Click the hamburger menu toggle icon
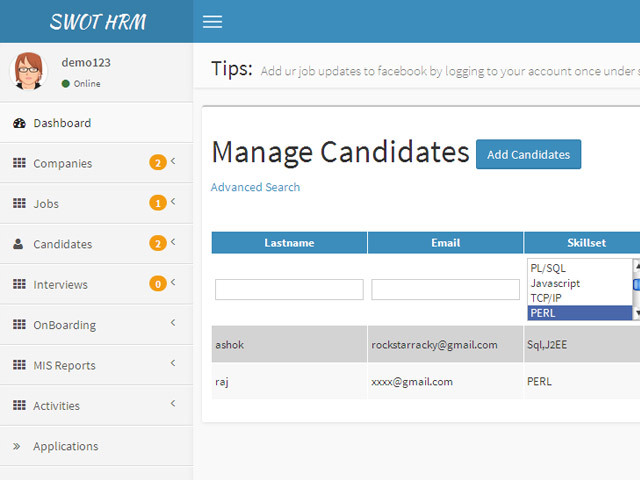This screenshot has width=640, height=480. click(212, 22)
